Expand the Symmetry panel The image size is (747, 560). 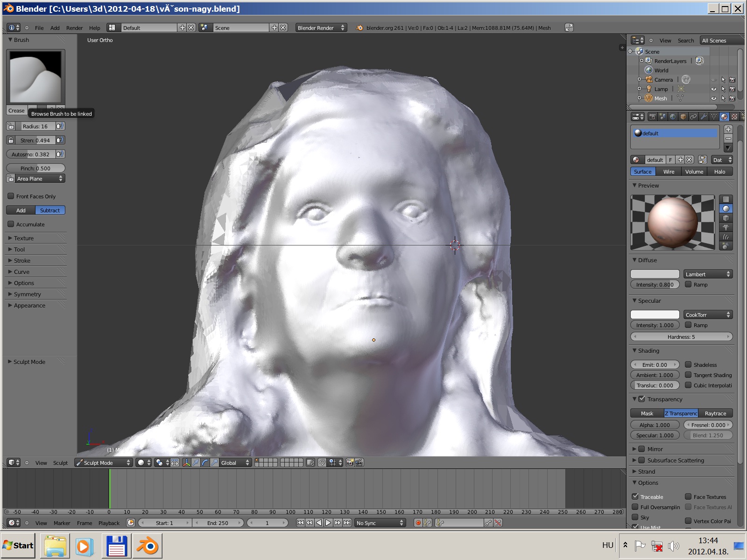tap(27, 294)
